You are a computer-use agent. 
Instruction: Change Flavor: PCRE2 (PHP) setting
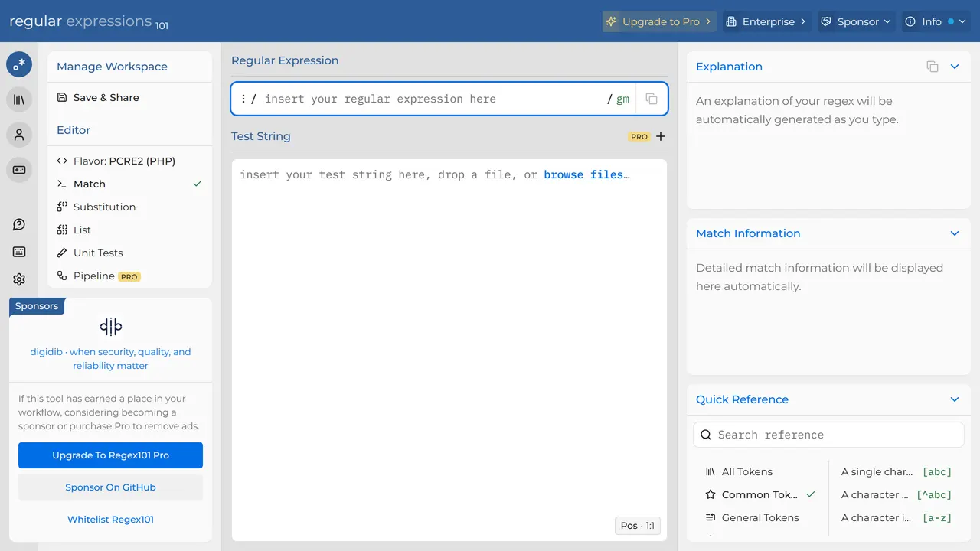(129, 161)
